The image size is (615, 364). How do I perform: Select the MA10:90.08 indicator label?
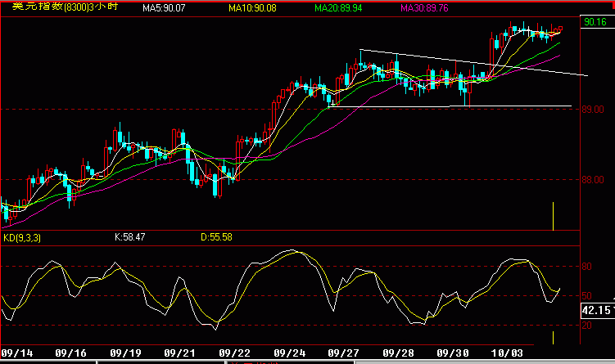[x=252, y=8]
